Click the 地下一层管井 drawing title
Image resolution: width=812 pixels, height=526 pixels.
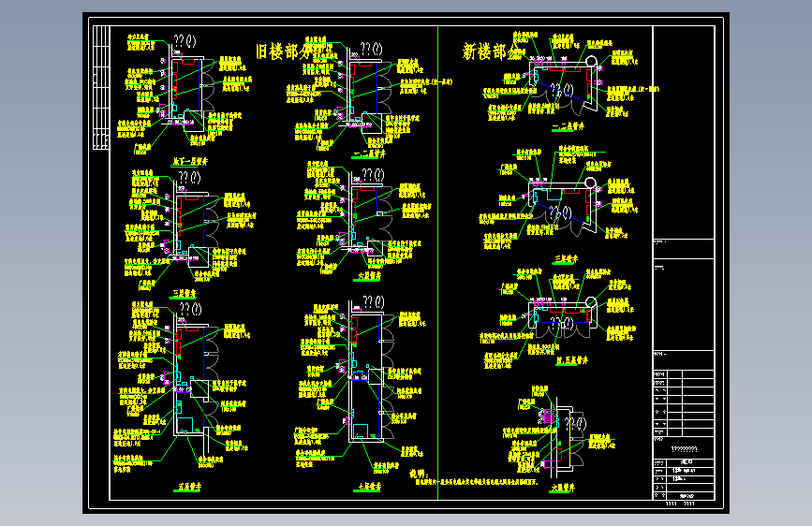click(x=189, y=162)
